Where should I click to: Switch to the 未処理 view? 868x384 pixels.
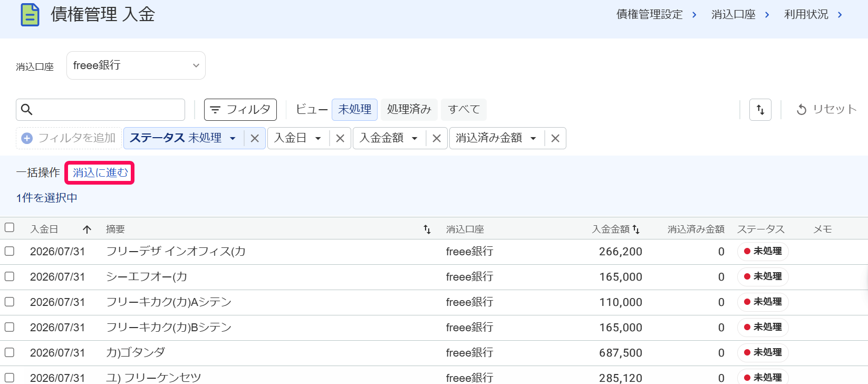(354, 110)
